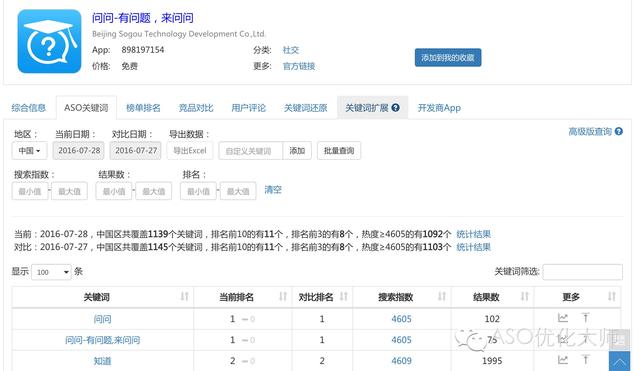Switch to the 关键词还原 tab

(x=306, y=108)
